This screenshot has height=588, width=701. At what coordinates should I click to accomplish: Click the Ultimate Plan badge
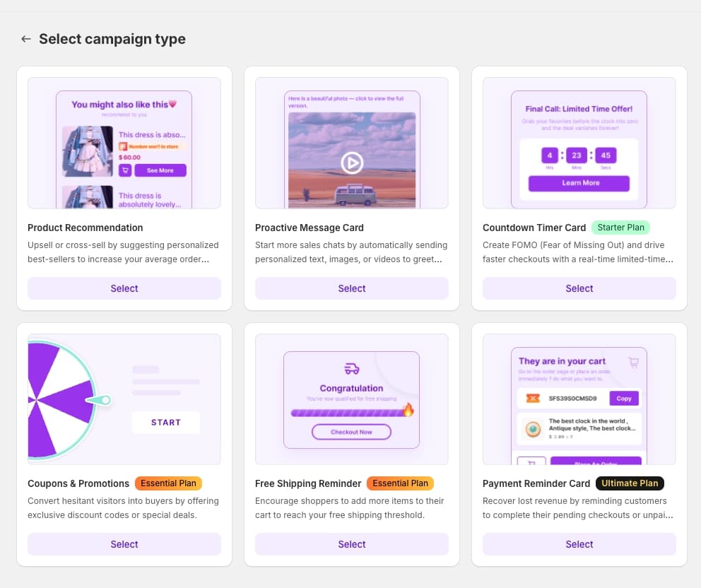tap(630, 483)
